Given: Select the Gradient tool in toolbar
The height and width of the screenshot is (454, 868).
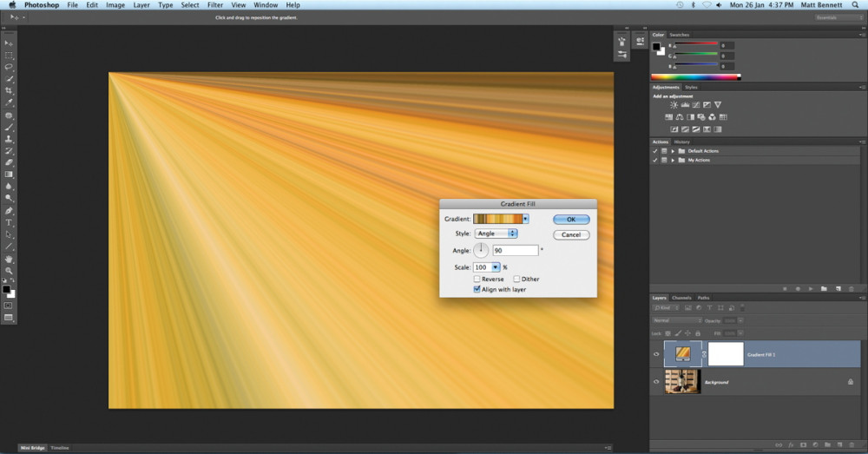Looking at the screenshot, I should (9, 174).
